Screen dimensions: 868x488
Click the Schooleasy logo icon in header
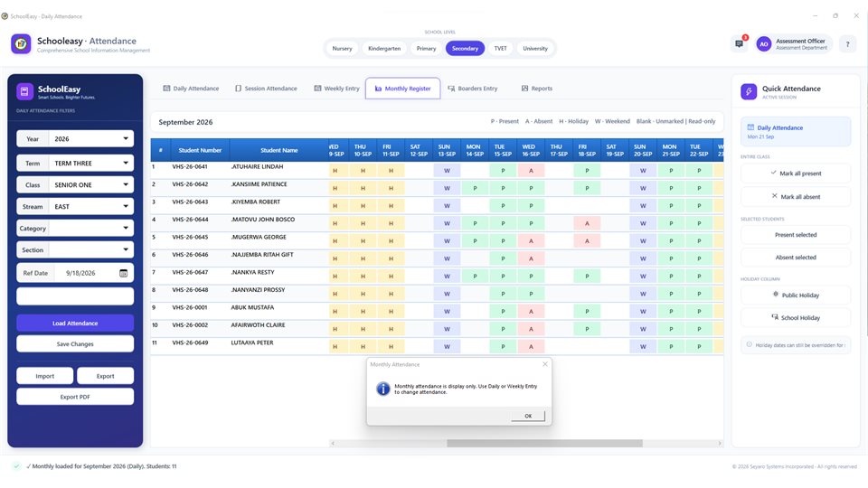[21, 43]
